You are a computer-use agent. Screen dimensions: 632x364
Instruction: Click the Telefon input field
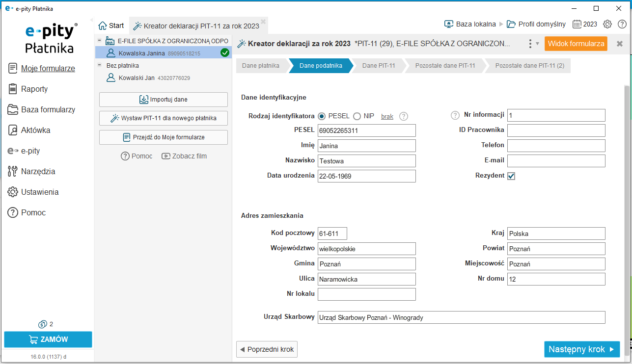[556, 146]
